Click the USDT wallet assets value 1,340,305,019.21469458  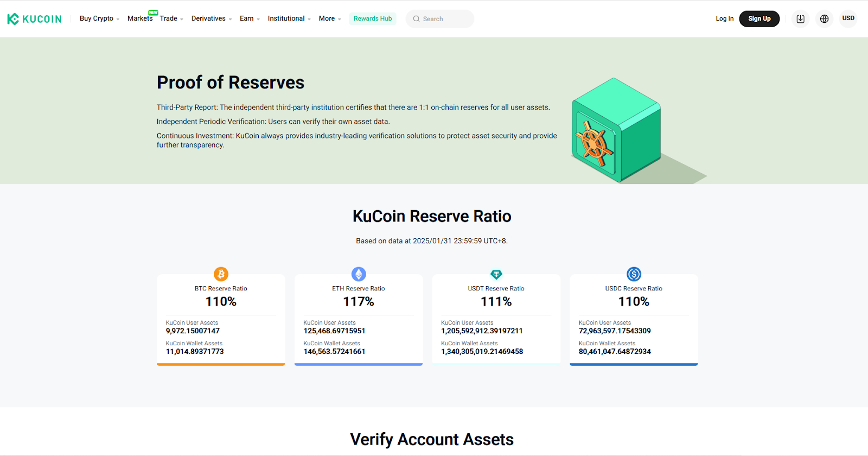click(482, 351)
